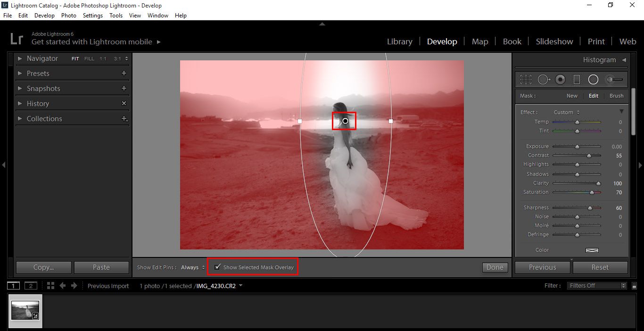Expand the Snapshots panel
644x331 pixels.
(x=20, y=89)
